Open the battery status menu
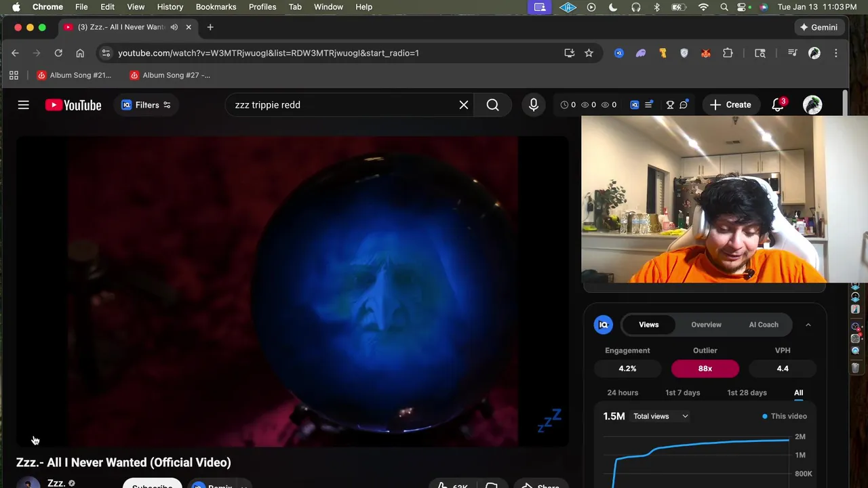The width and height of the screenshot is (868, 488). pyautogui.click(x=679, y=7)
